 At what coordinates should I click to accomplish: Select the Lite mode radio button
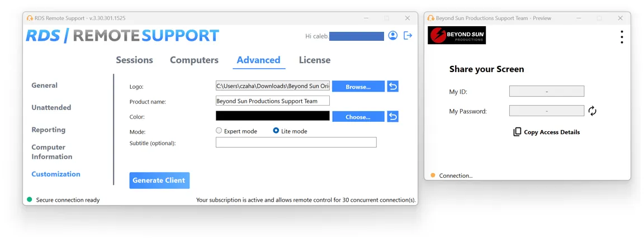click(x=276, y=131)
